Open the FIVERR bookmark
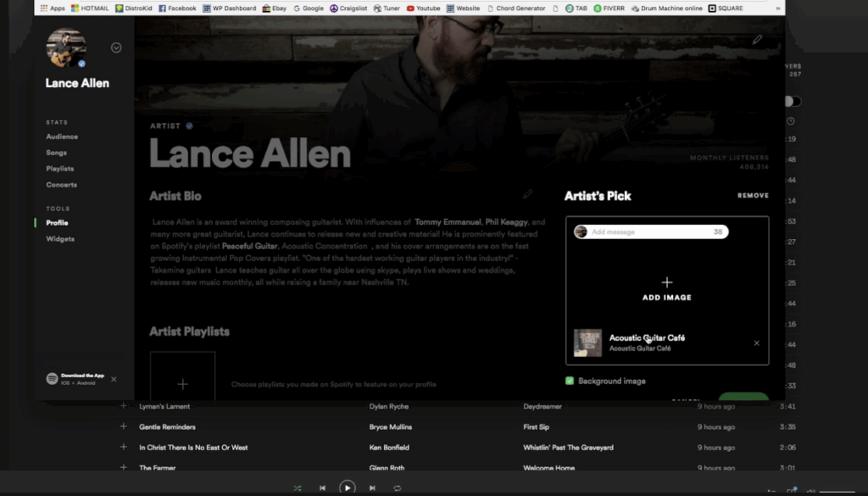This screenshot has width=868, height=496. pyautogui.click(x=609, y=8)
